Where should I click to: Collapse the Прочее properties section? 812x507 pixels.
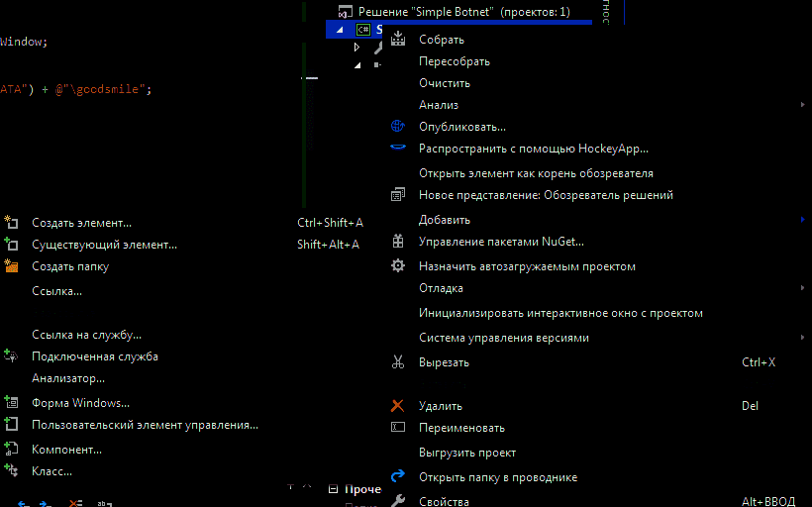333,489
